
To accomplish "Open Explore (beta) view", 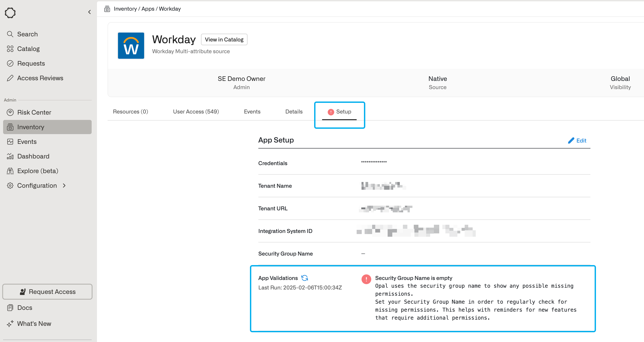I will [37, 171].
